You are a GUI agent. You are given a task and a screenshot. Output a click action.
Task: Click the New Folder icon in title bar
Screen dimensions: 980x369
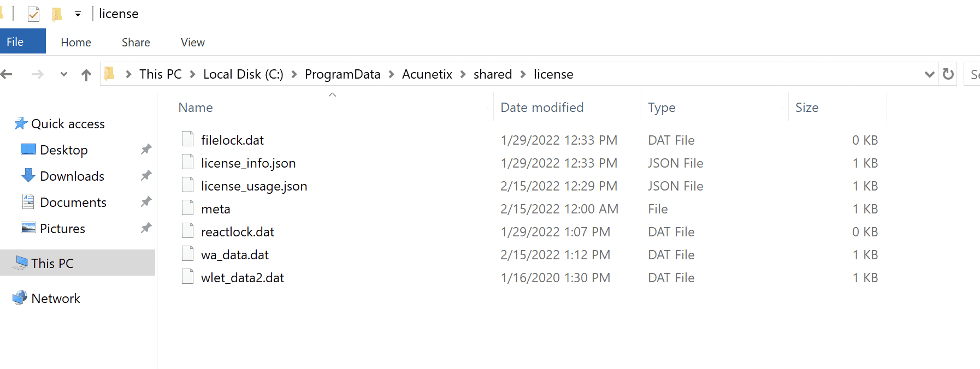pos(57,14)
